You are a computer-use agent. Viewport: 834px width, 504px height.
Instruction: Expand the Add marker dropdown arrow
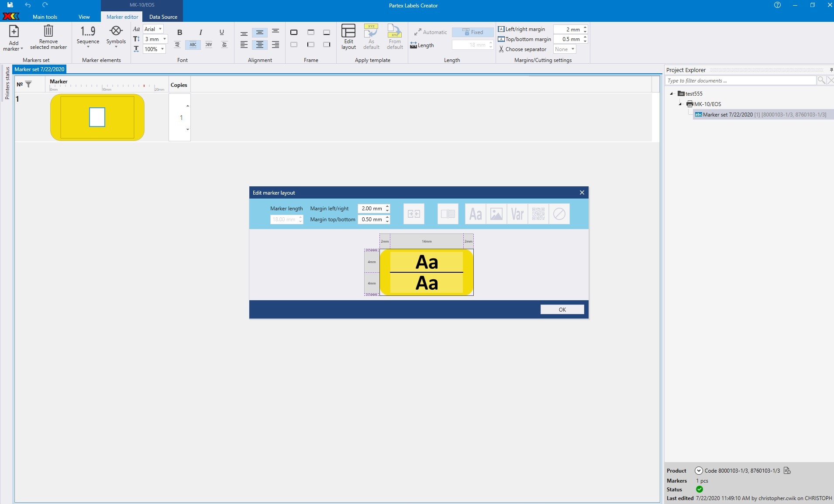pyautogui.click(x=21, y=49)
